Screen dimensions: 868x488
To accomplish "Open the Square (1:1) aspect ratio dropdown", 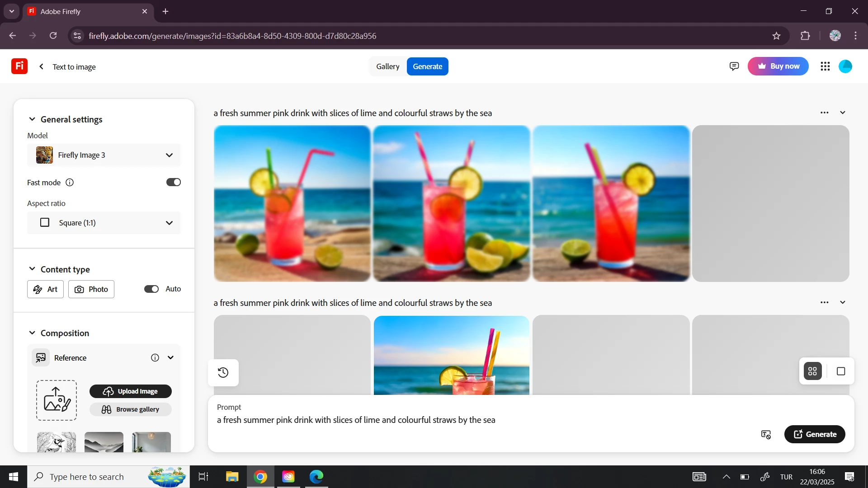I will pyautogui.click(x=104, y=223).
